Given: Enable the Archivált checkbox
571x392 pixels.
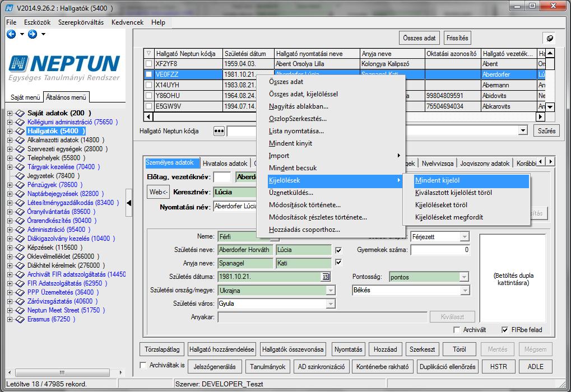Looking at the screenshot, I should [457, 330].
